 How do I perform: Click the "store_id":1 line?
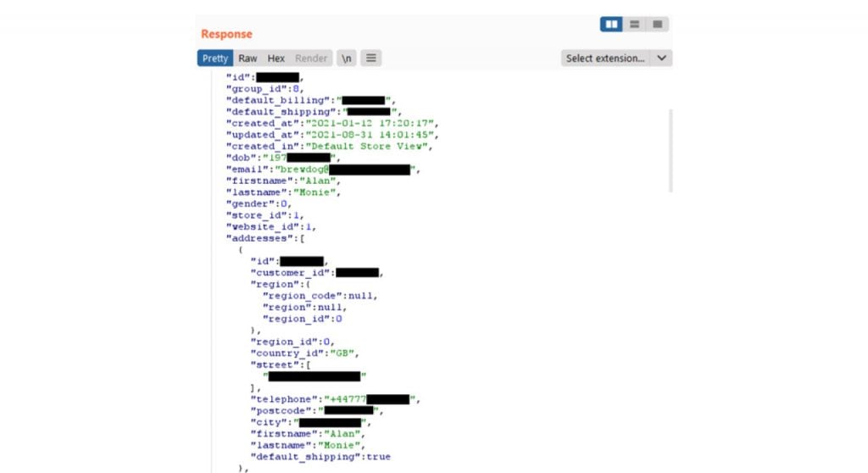point(264,215)
